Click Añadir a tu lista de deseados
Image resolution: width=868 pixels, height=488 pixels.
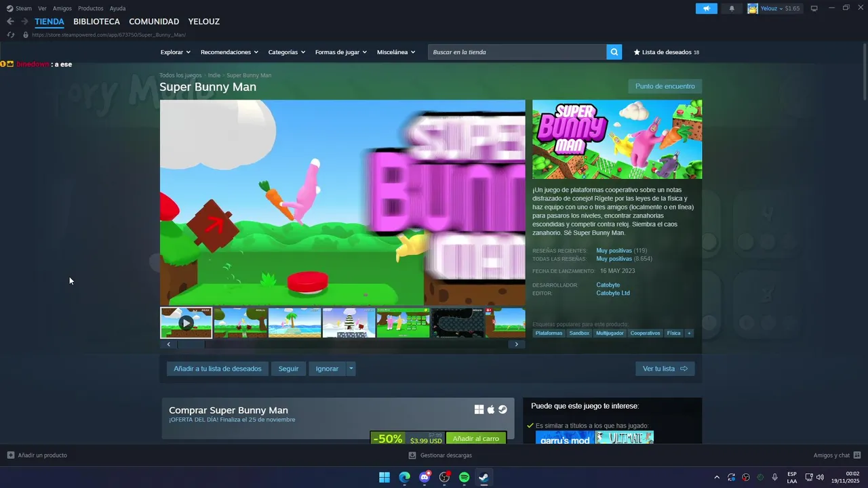(218, 369)
